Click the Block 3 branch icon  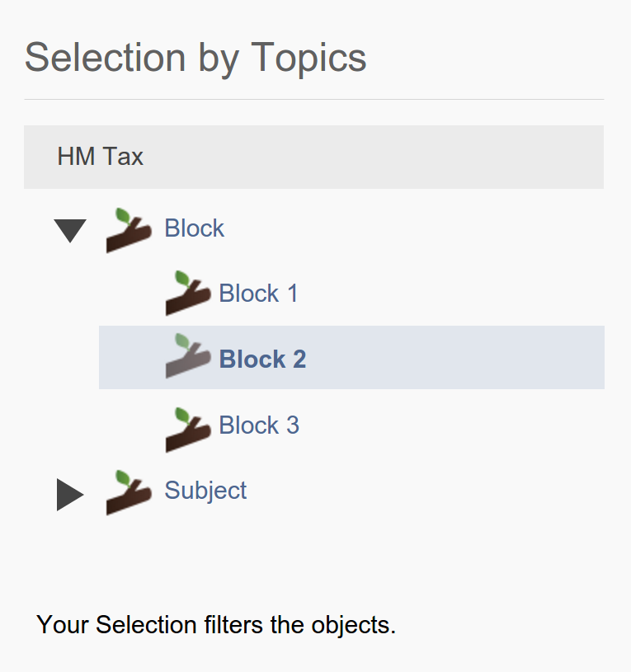tap(188, 429)
